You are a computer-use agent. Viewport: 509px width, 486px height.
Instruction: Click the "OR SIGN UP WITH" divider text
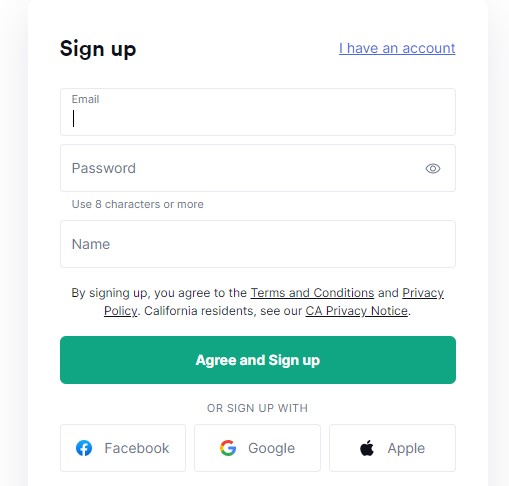[x=257, y=408]
